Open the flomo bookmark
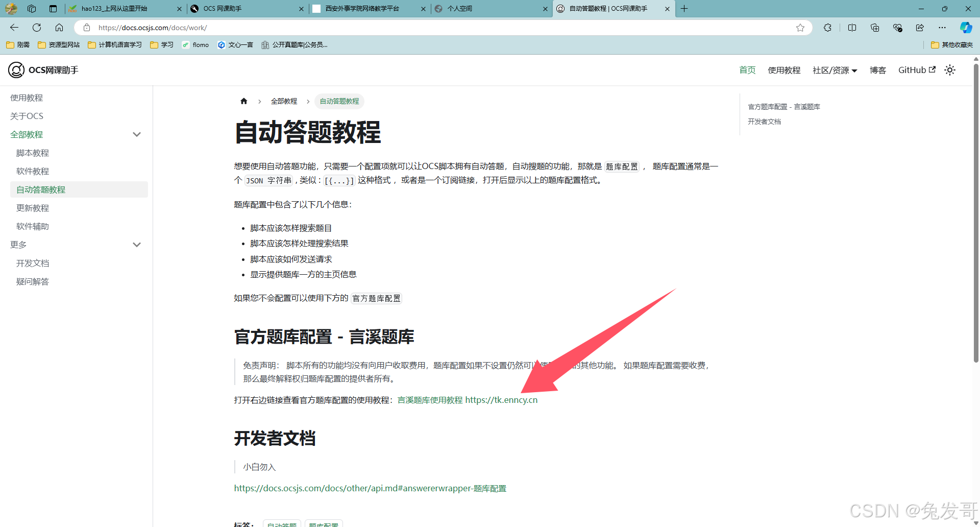This screenshot has width=980, height=527. click(195, 45)
